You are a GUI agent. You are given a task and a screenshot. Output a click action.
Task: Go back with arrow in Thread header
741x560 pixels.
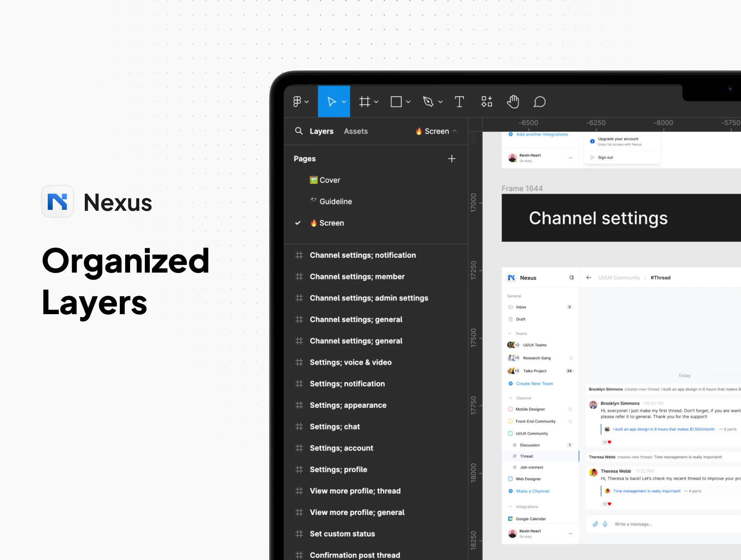589,278
